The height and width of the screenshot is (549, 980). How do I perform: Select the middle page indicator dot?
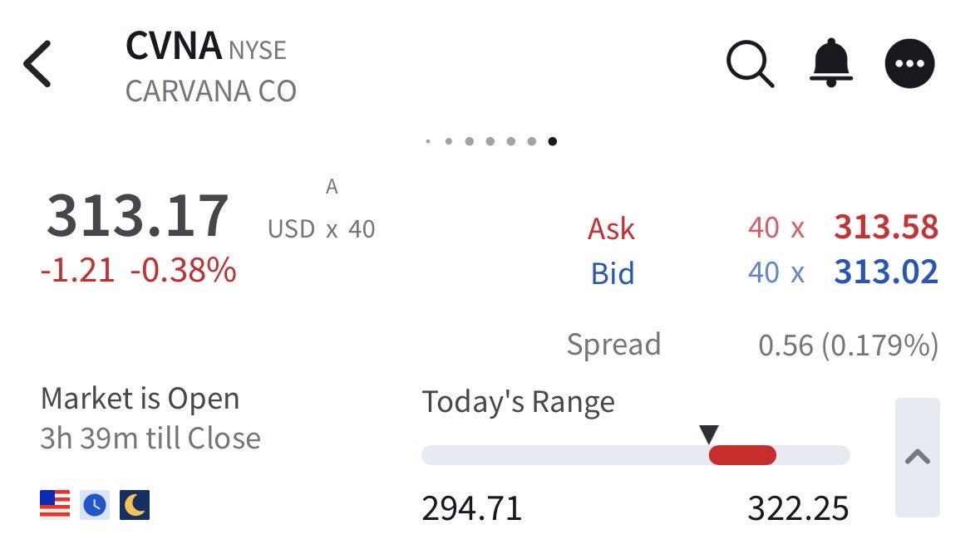(490, 141)
